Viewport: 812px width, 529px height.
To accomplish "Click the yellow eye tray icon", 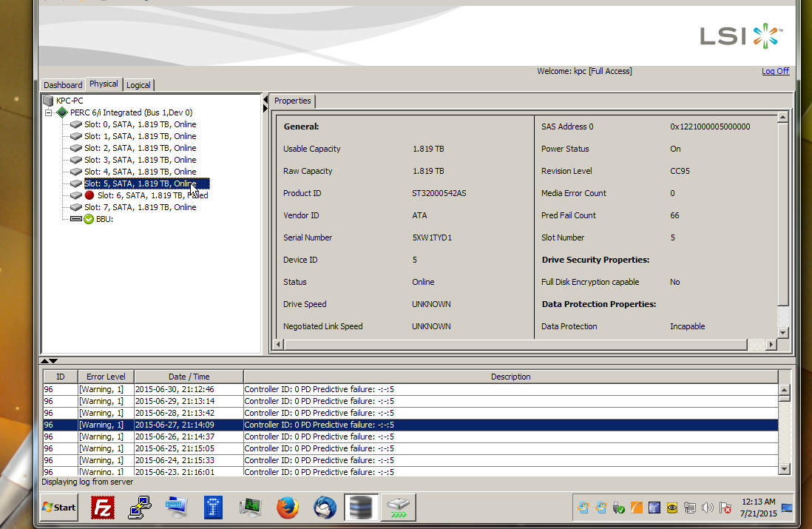I will [672, 508].
